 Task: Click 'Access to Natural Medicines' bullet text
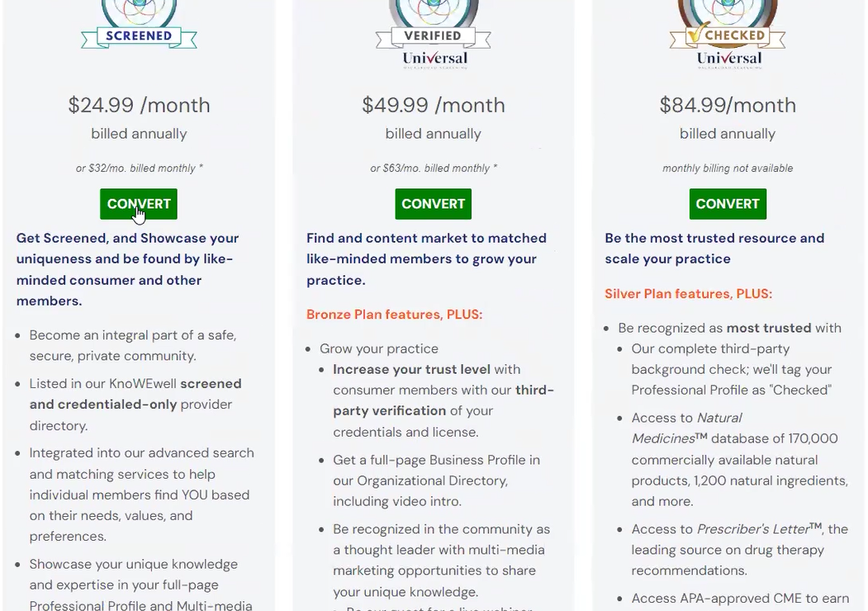(x=739, y=459)
